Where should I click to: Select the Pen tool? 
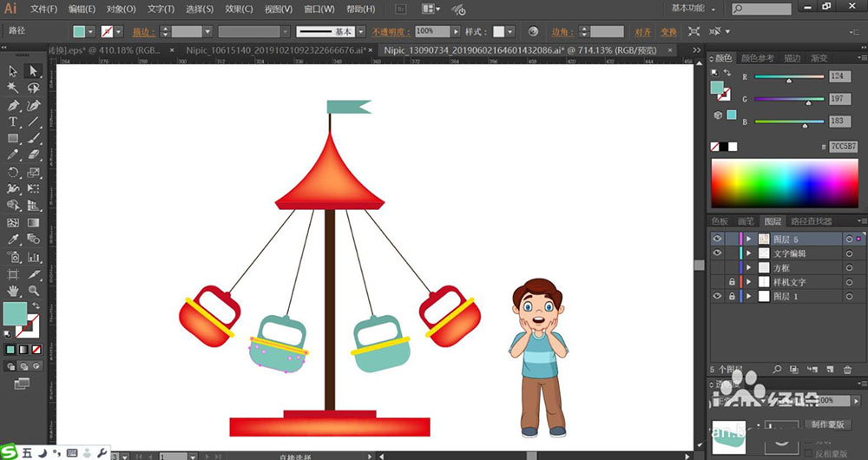[13, 105]
